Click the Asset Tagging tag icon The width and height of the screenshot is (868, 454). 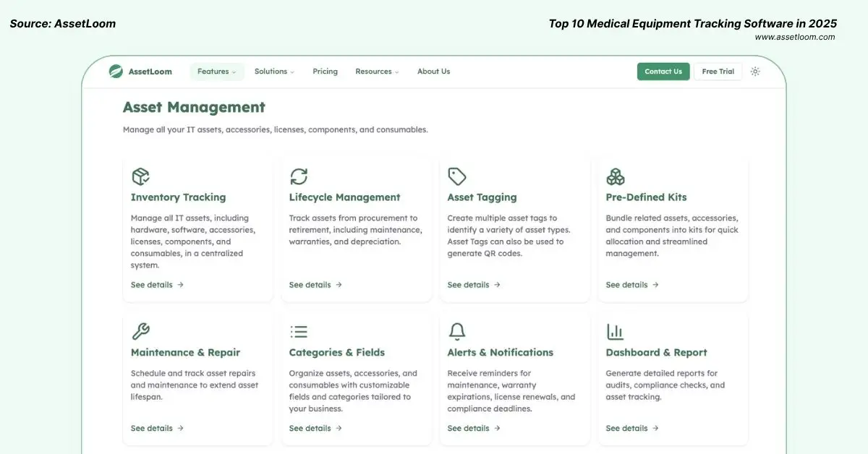pyautogui.click(x=457, y=176)
